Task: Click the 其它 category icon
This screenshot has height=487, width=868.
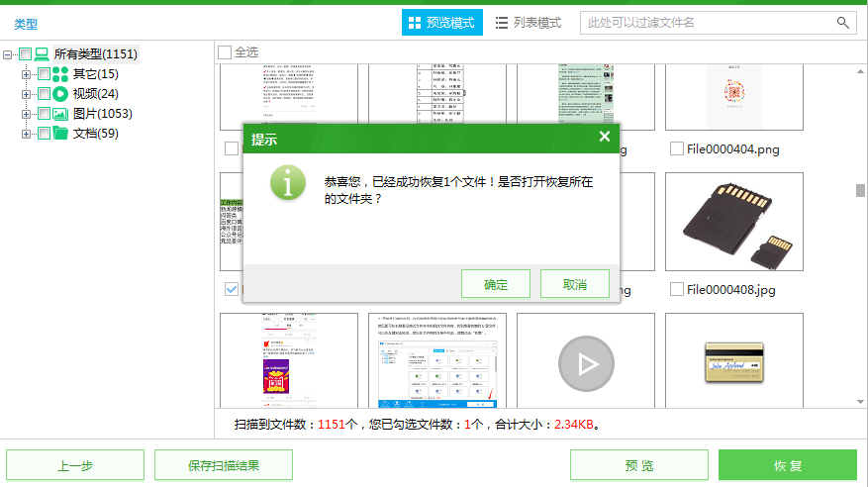Action: (x=60, y=74)
